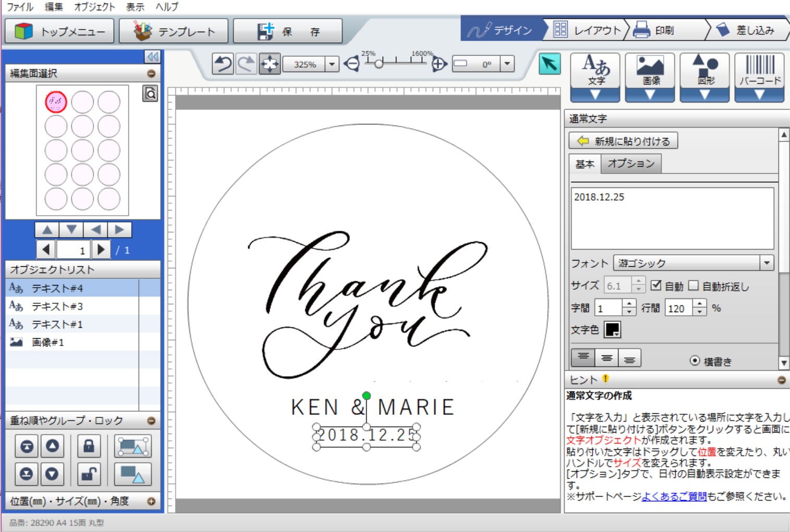Collapse the 編集面選択 panel
The image size is (790, 532).
click(151, 73)
